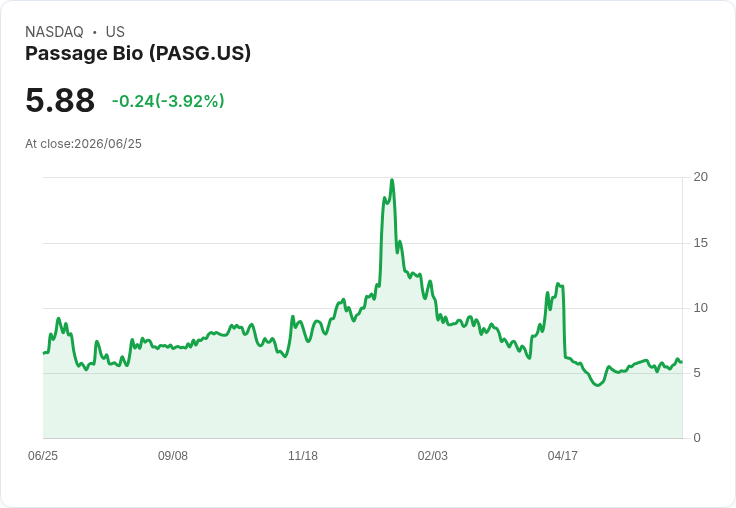Click the NASDAQ exchange label

point(54,32)
